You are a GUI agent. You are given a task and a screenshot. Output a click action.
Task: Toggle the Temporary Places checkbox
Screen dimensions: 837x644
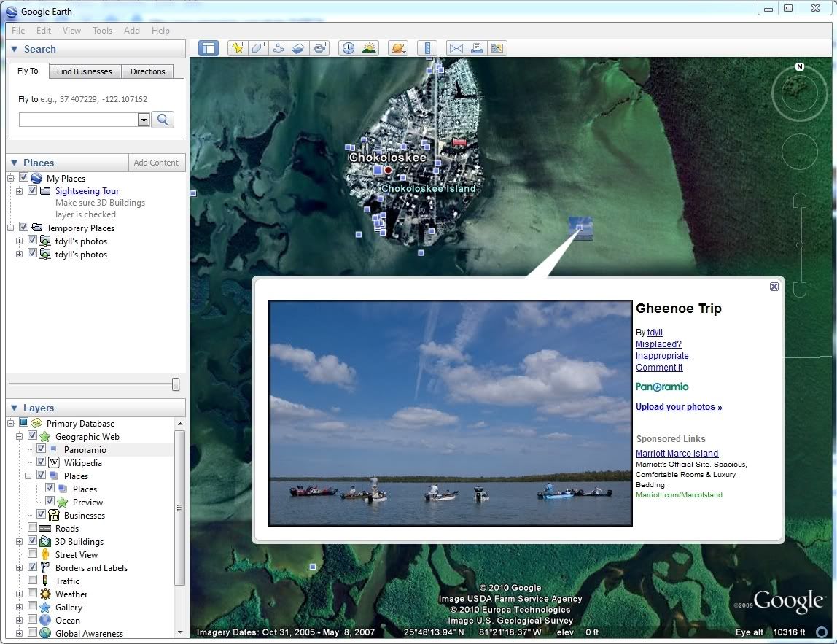[23, 227]
